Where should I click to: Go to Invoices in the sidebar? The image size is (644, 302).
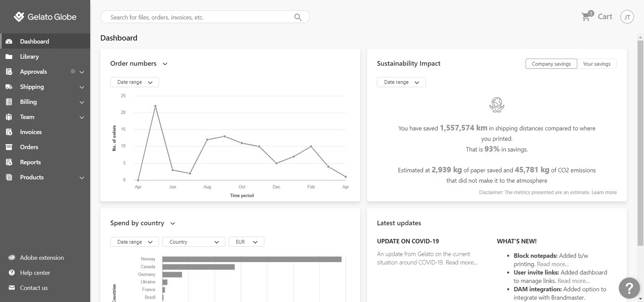(31, 132)
